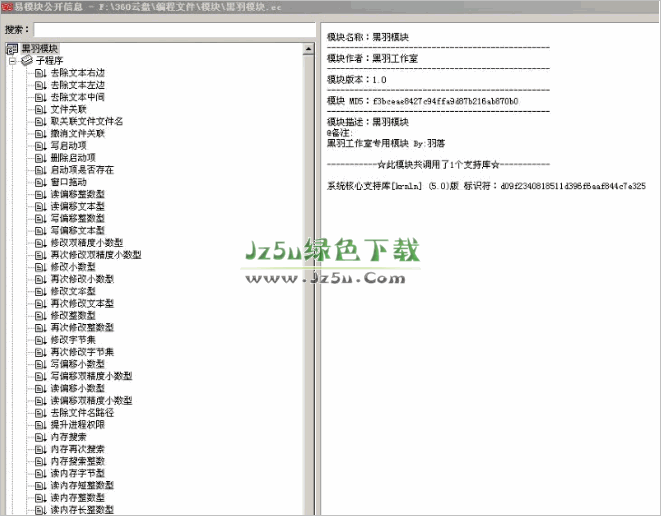Screen dimensions: 661x516
Task: Select the 提升进程权限 subroutine
Action: (x=78, y=425)
